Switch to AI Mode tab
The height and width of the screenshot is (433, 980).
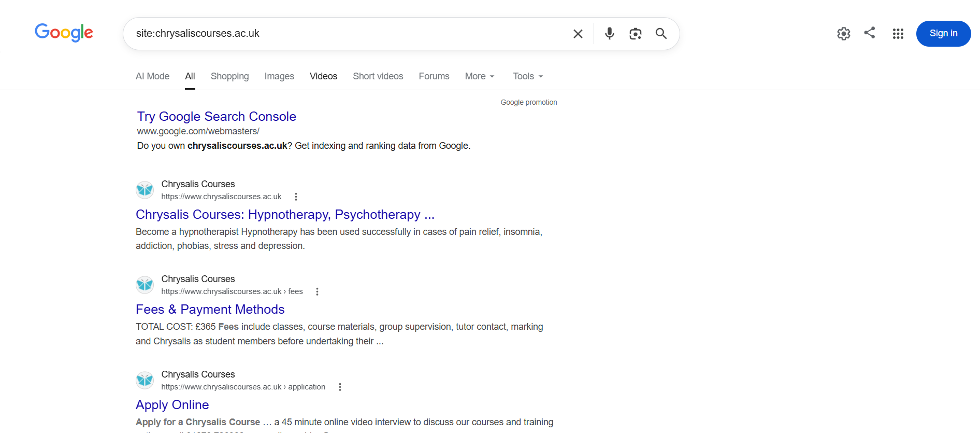coord(152,76)
